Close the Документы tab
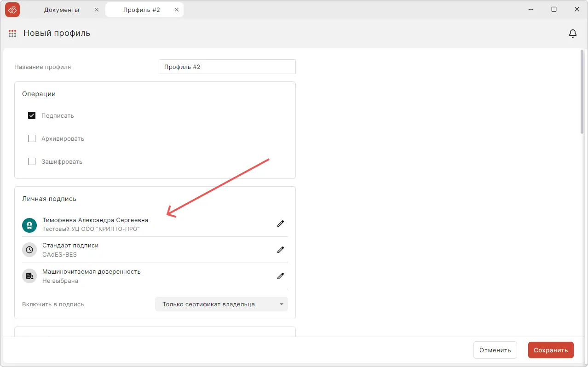The width and height of the screenshot is (588, 367). (96, 10)
